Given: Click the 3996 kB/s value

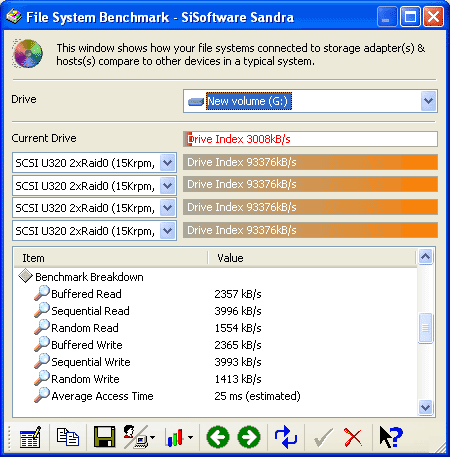Looking at the screenshot, I should tap(238, 311).
